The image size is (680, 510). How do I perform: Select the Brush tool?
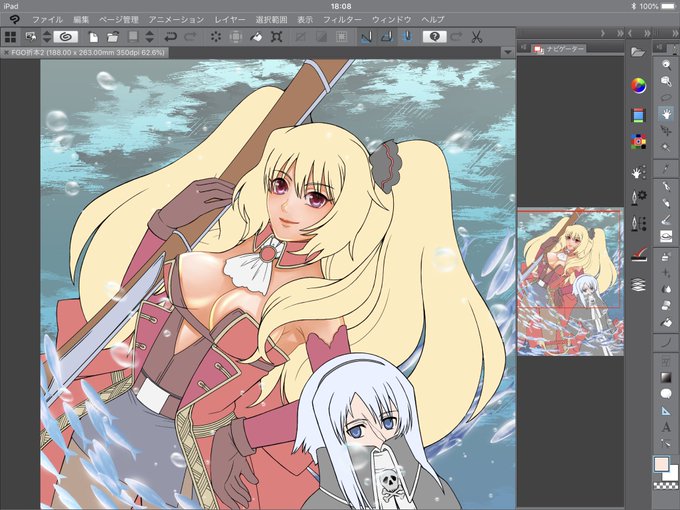coord(666,220)
